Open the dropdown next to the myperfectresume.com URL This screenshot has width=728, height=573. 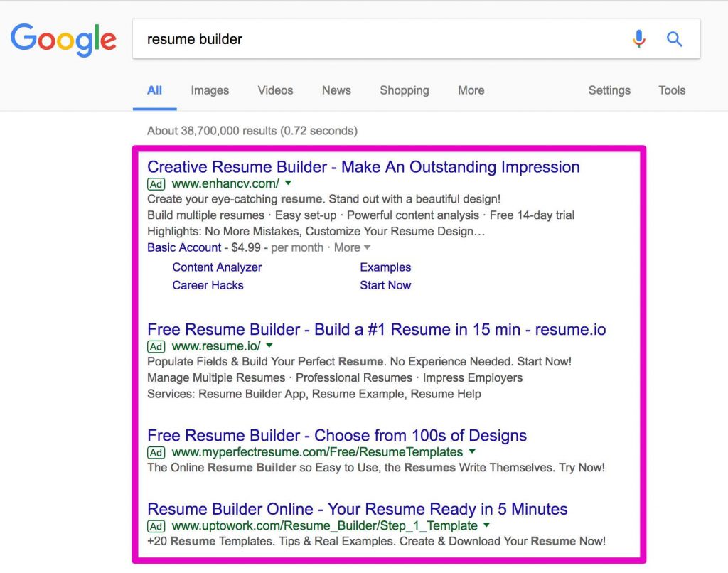click(471, 452)
